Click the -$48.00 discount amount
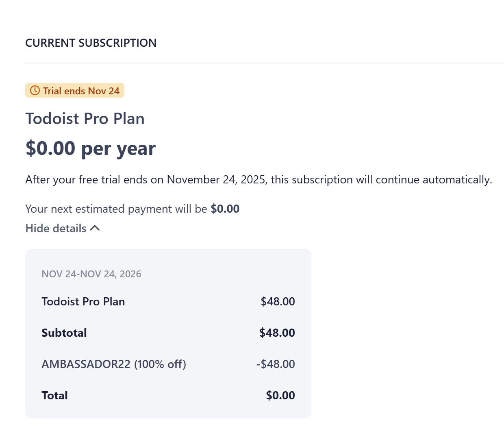The width and height of the screenshot is (504, 440). pos(276,364)
